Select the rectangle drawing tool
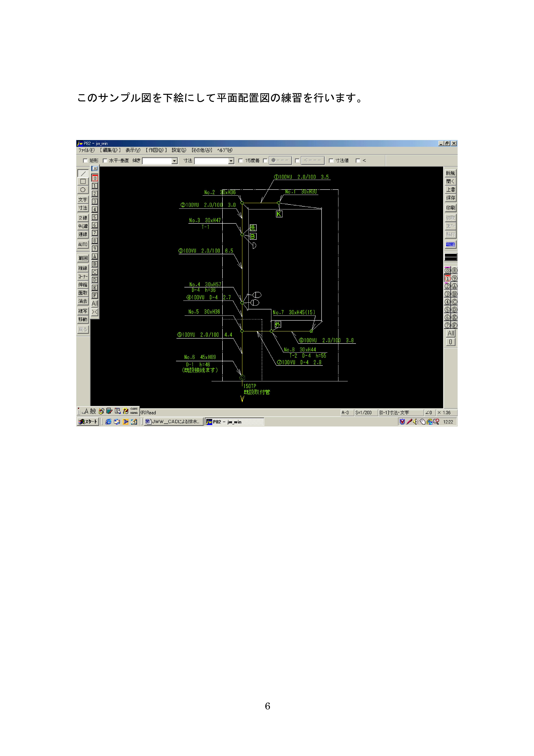The image size is (534, 756). [83, 181]
